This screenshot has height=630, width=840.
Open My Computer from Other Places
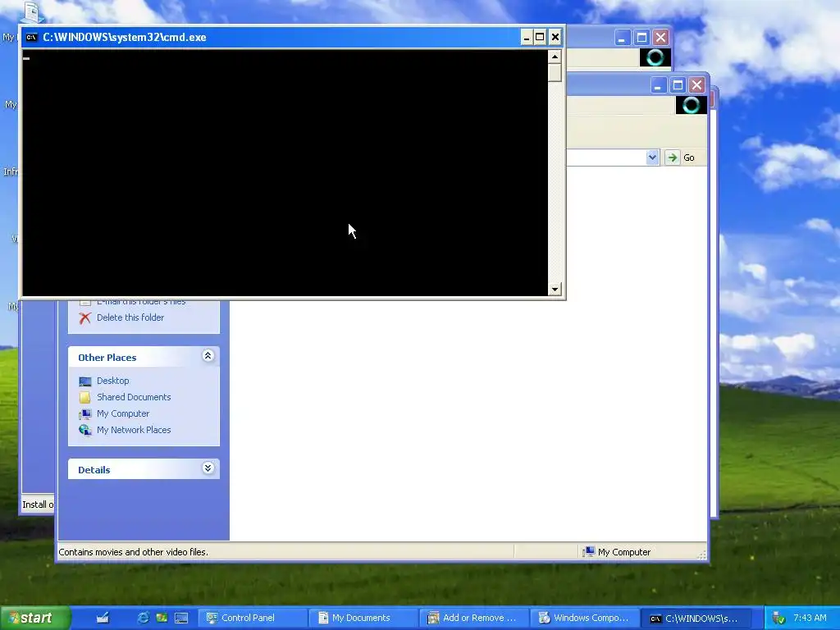[123, 413]
